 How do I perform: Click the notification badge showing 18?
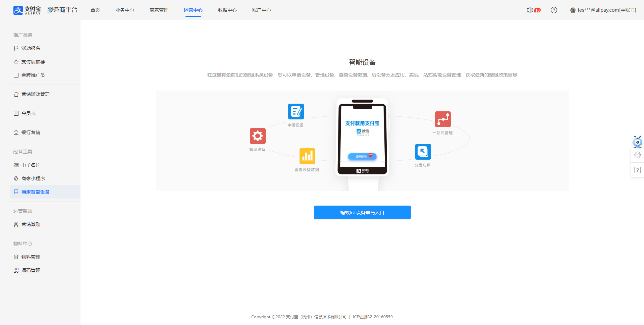[537, 10]
